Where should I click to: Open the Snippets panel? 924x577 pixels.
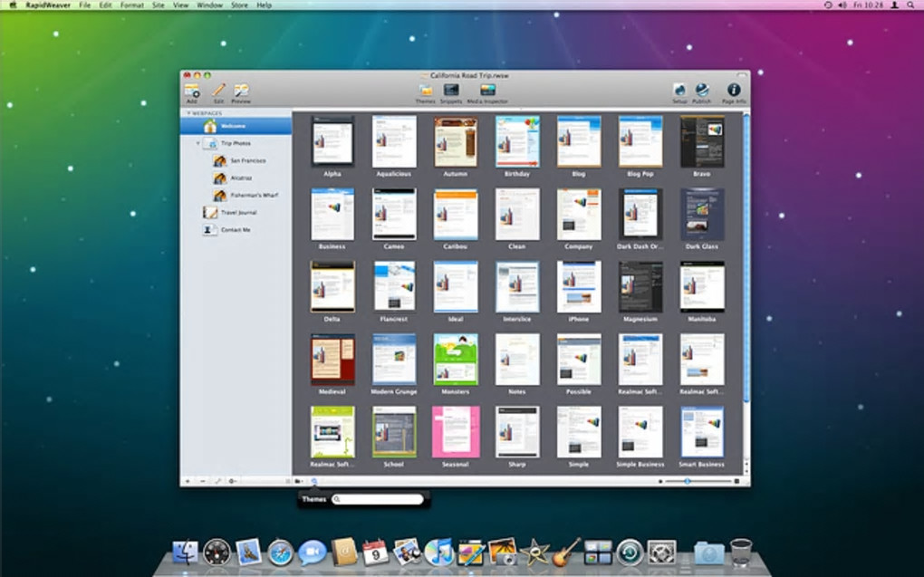pos(450,91)
